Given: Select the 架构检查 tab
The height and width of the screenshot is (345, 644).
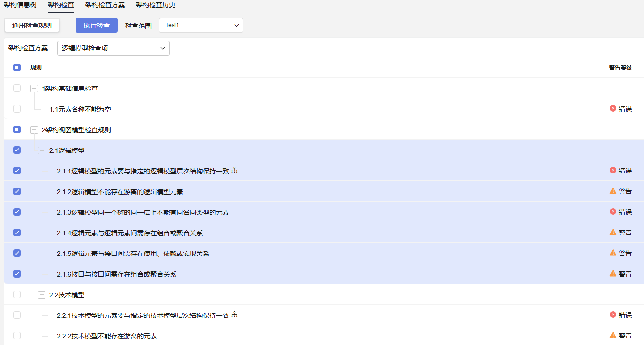Looking at the screenshot, I should click(61, 5).
